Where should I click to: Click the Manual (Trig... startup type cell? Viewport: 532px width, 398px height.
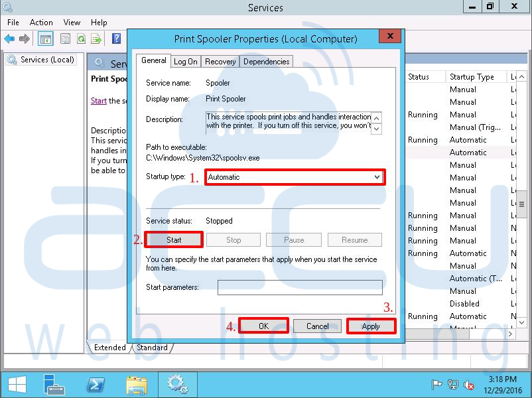tap(475, 127)
